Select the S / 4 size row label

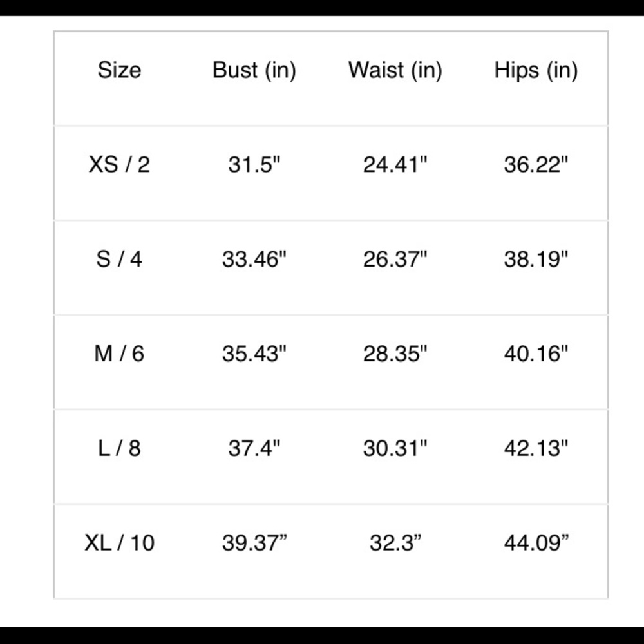tap(119, 260)
